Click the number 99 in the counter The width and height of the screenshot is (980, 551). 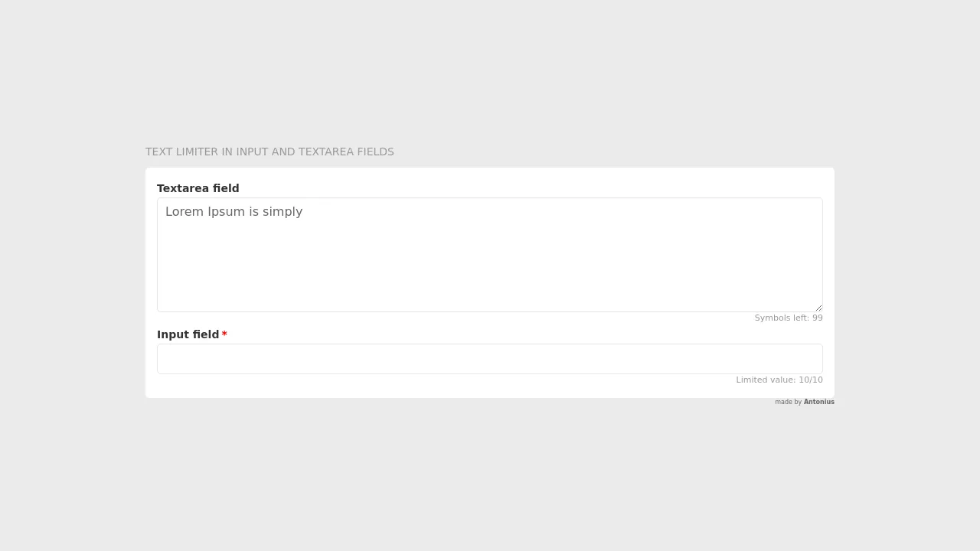(818, 318)
